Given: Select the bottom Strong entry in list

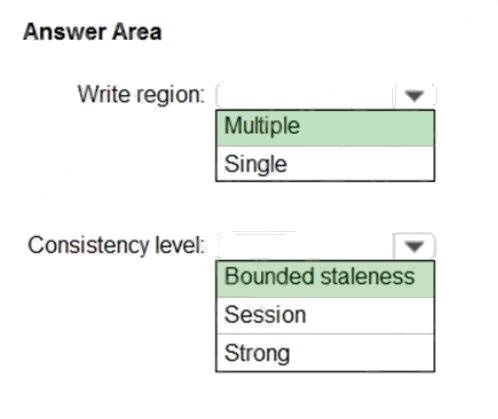Looking at the screenshot, I should [x=325, y=352].
